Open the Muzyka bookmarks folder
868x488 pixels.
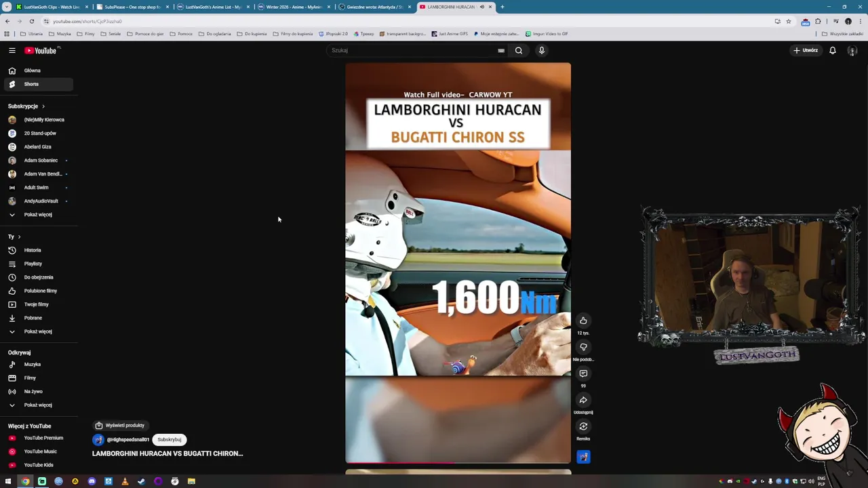[60, 34]
